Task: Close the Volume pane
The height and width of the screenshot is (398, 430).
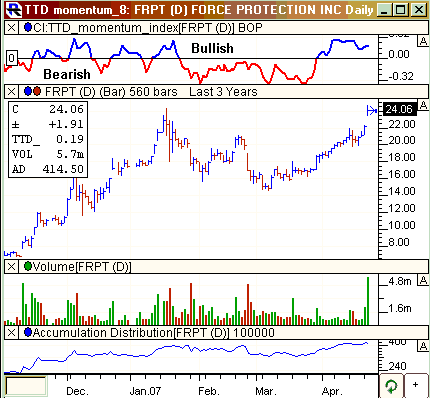Action: point(12,267)
